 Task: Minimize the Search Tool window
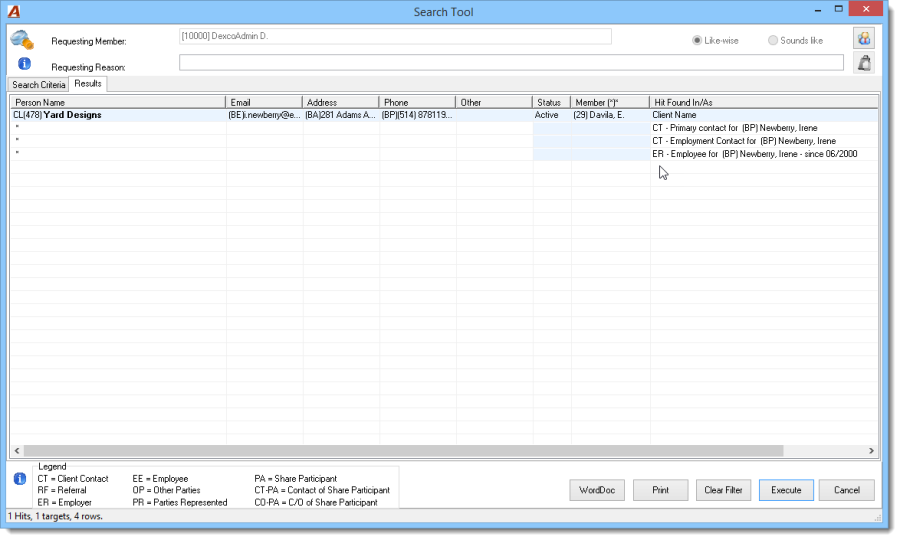pos(817,10)
